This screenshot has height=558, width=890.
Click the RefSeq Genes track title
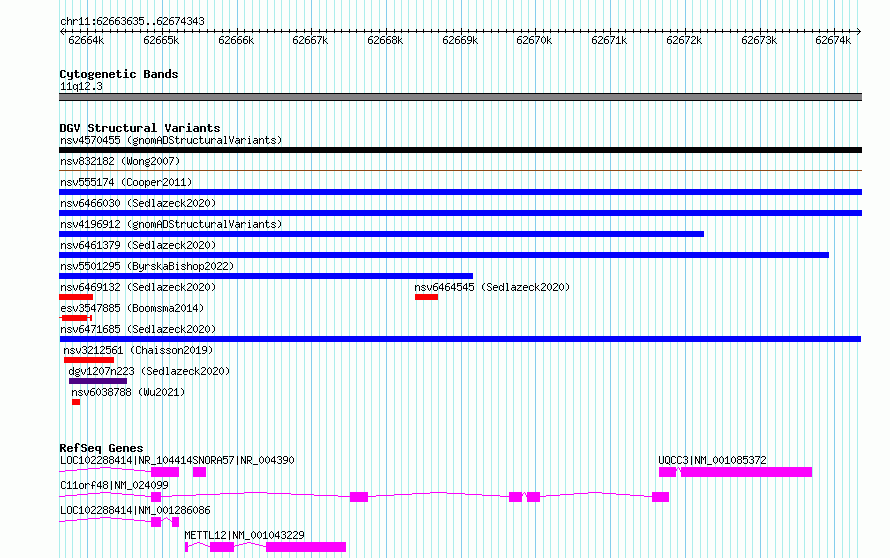point(101,448)
